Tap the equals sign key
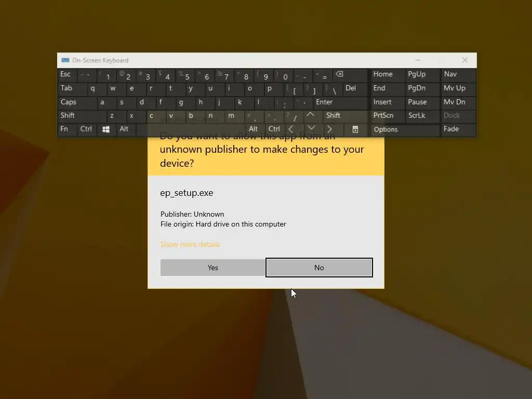 (323, 75)
